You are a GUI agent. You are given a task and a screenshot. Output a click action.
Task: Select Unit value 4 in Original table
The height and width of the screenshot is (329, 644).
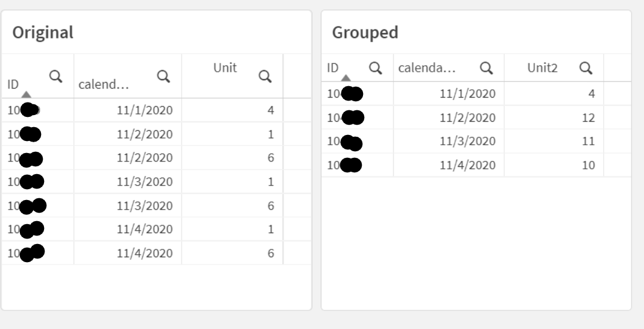tap(271, 110)
